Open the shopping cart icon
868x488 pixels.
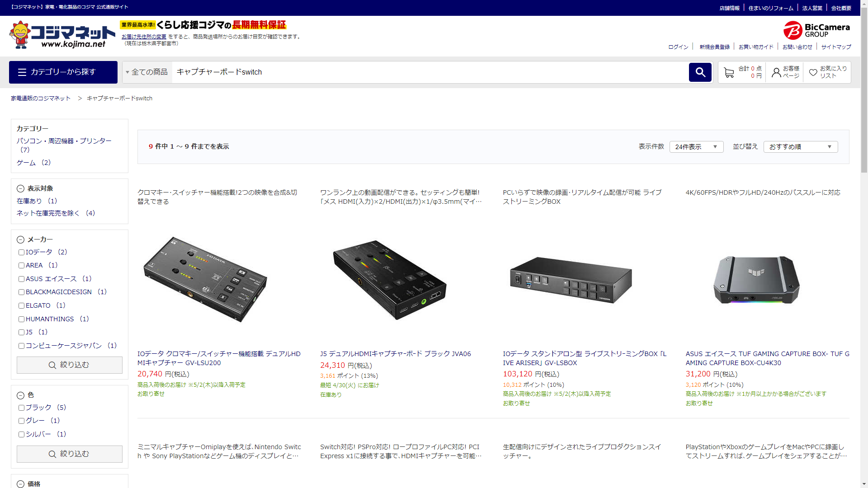(728, 72)
